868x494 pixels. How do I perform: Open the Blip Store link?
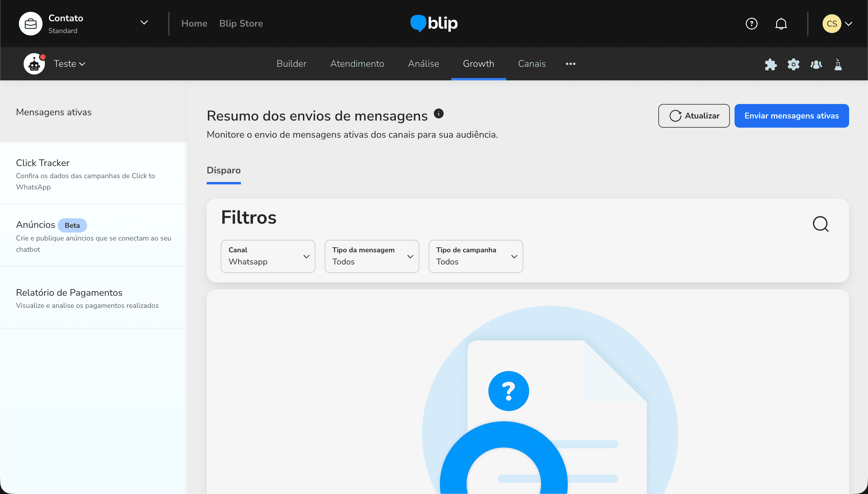[241, 23]
